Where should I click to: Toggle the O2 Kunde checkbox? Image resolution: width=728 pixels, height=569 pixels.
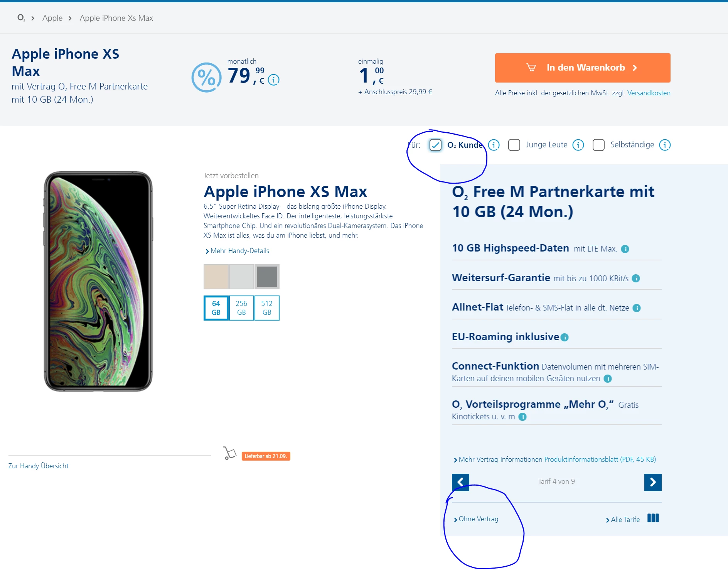435,145
